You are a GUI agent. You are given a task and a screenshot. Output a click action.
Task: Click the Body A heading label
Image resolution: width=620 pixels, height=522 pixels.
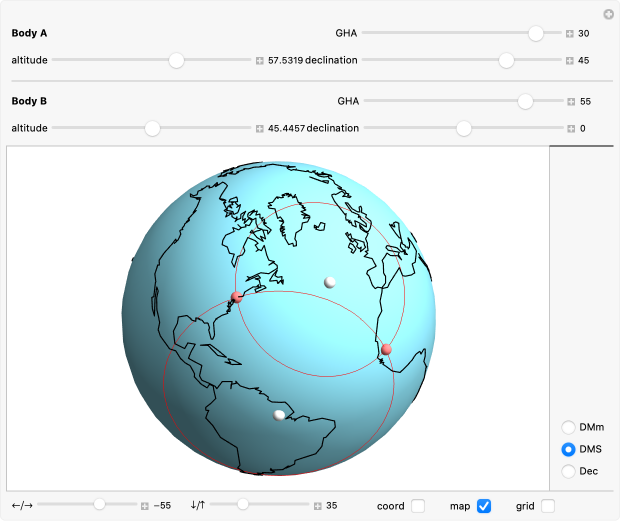tap(29, 33)
